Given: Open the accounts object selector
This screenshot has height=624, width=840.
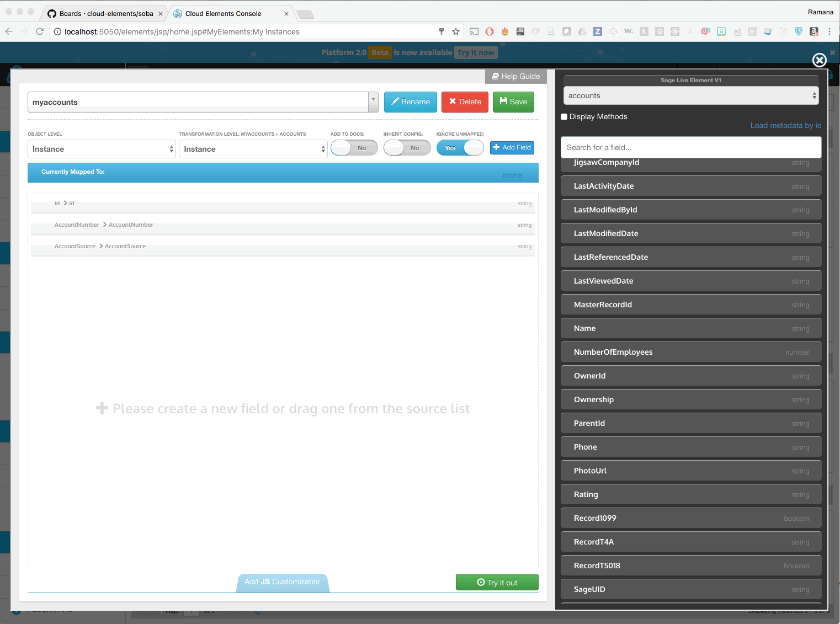Looking at the screenshot, I should tap(691, 95).
